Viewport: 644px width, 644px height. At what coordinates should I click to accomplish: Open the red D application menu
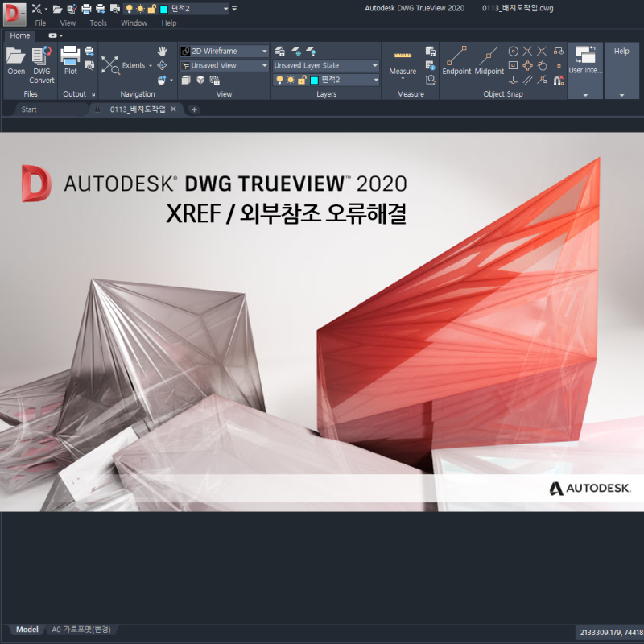(x=14, y=14)
